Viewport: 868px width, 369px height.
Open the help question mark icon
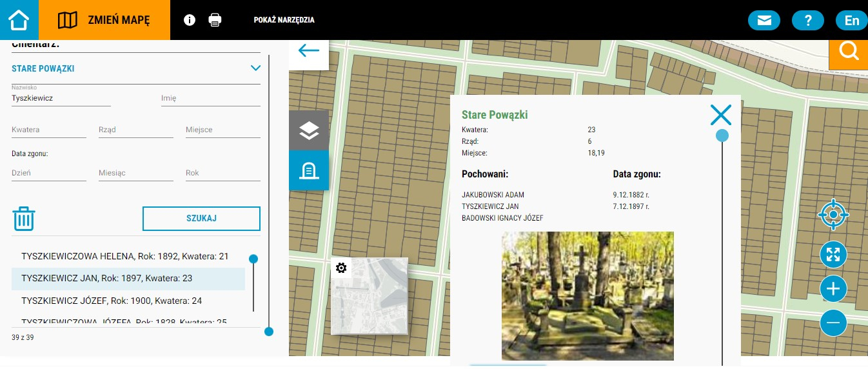pos(808,20)
